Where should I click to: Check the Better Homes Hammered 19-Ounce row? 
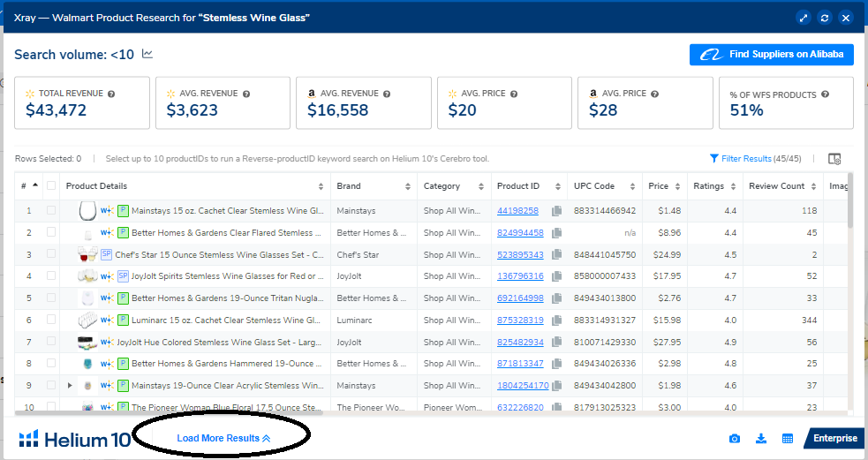pyautogui.click(x=51, y=363)
